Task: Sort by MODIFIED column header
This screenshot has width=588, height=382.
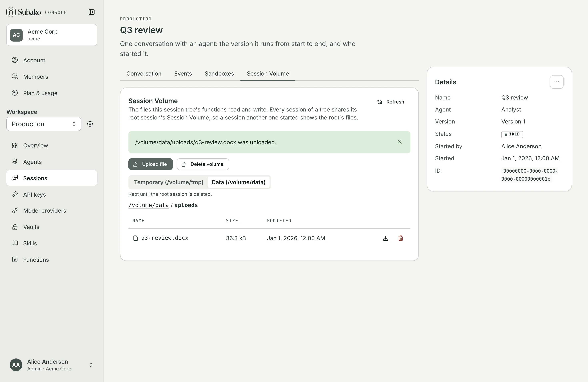Action: click(x=279, y=221)
